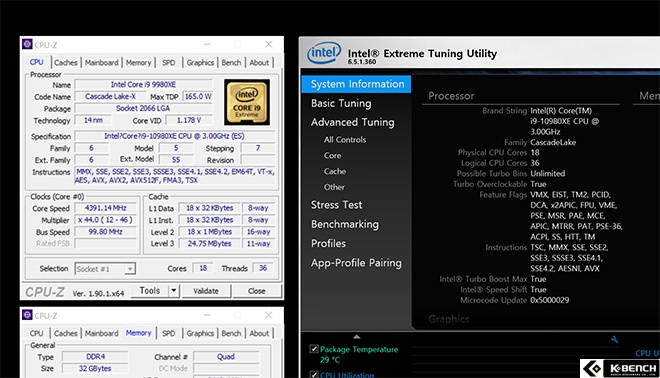Image resolution: width=660 pixels, height=378 pixels.
Task: Open the Graphics tab in top CPU-Z window
Action: click(x=200, y=63)
